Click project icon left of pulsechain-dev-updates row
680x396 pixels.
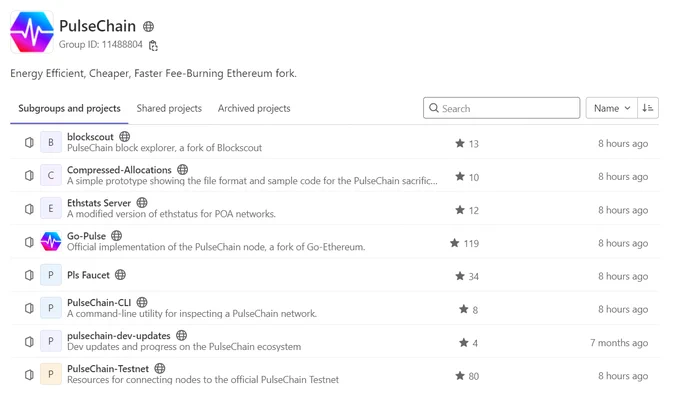point(29,341)
